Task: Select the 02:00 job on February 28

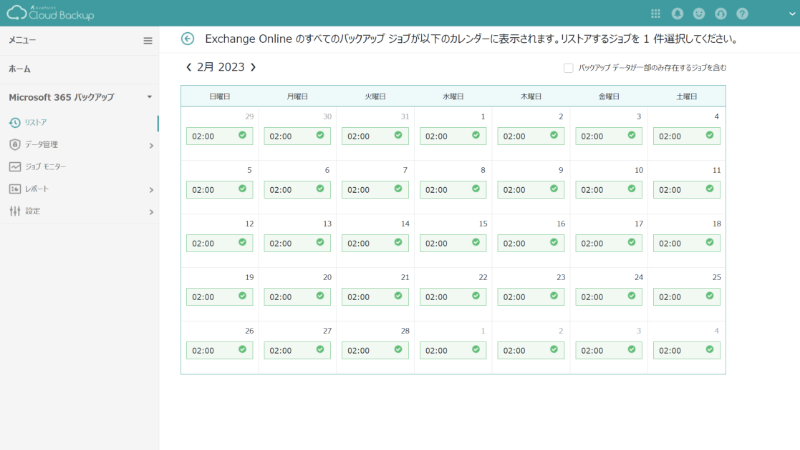Action: (x=375, y=351)
